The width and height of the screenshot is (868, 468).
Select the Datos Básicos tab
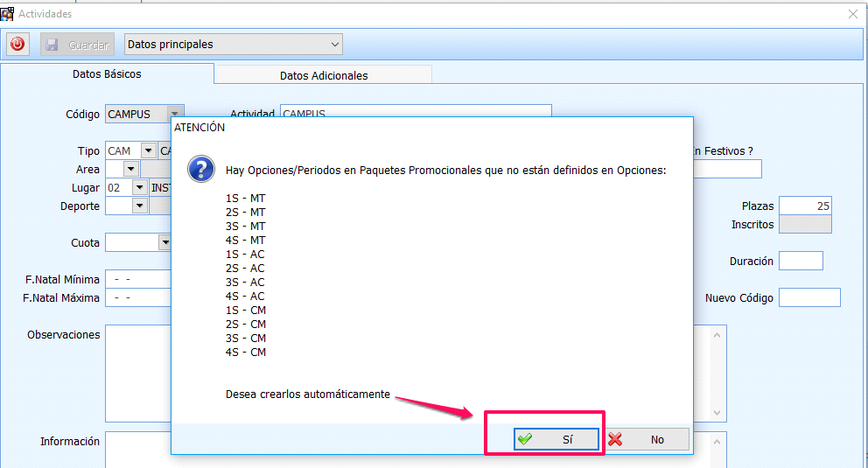(107, 74)
